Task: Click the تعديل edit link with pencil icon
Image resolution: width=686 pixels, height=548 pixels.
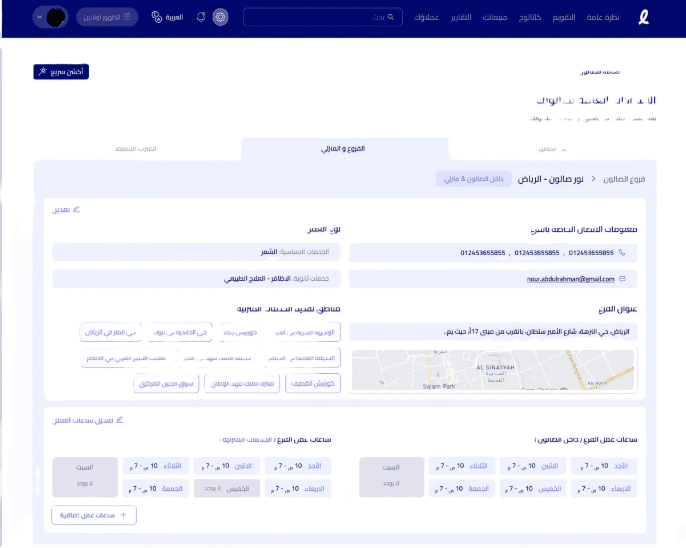Action: (66, 209)
